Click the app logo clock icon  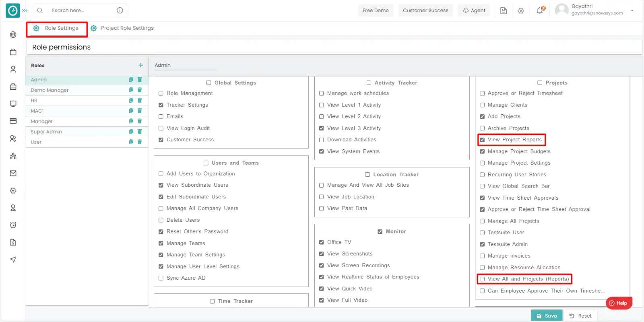point(13,11)
